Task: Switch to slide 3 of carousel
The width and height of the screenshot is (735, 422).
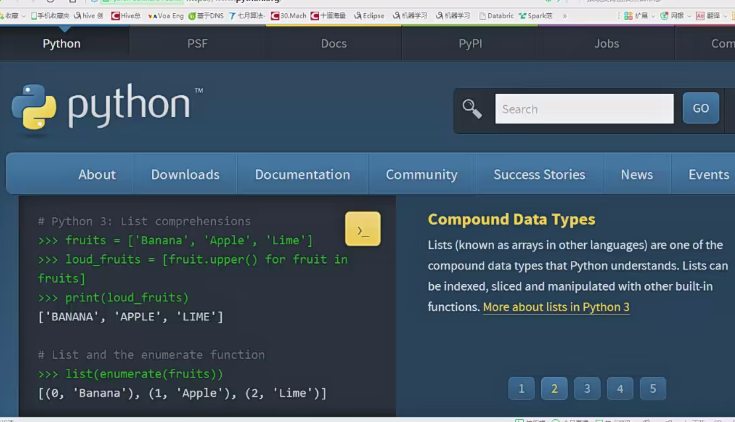Action: (x=587, y=389)
